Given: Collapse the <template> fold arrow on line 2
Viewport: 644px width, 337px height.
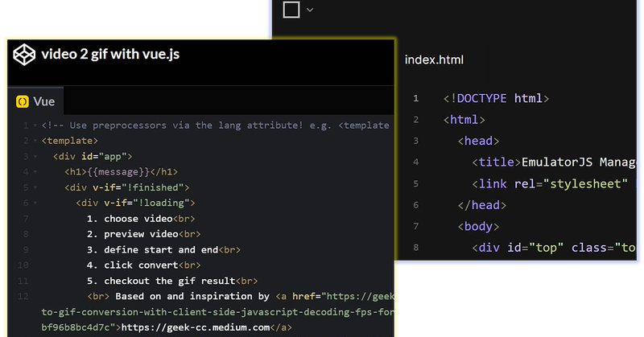Looking at the screenshot, I should [35, 142].
